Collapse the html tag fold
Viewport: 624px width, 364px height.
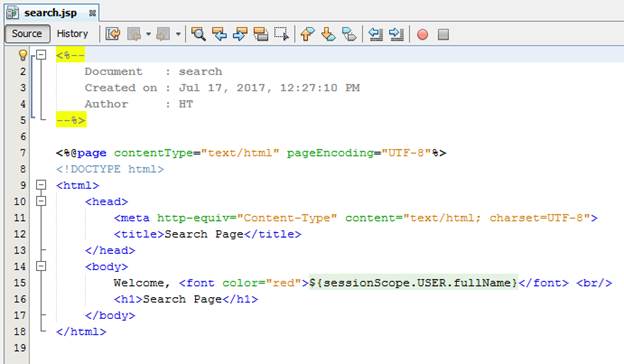pyautogui.click(x=41, y=185)
